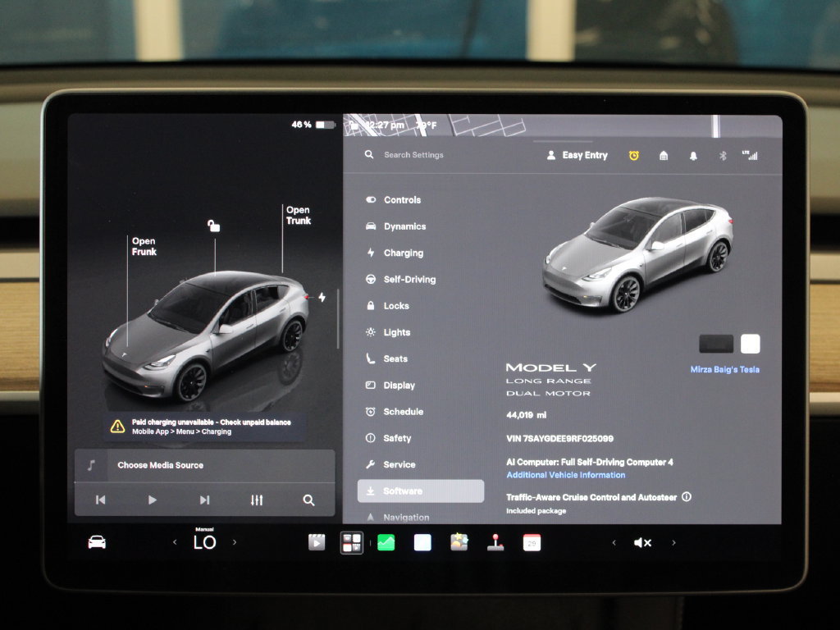This screenshot has height=630, width=840.
Task: Tap the unlock padlock icon above car
Action: [x=214, y=226]
